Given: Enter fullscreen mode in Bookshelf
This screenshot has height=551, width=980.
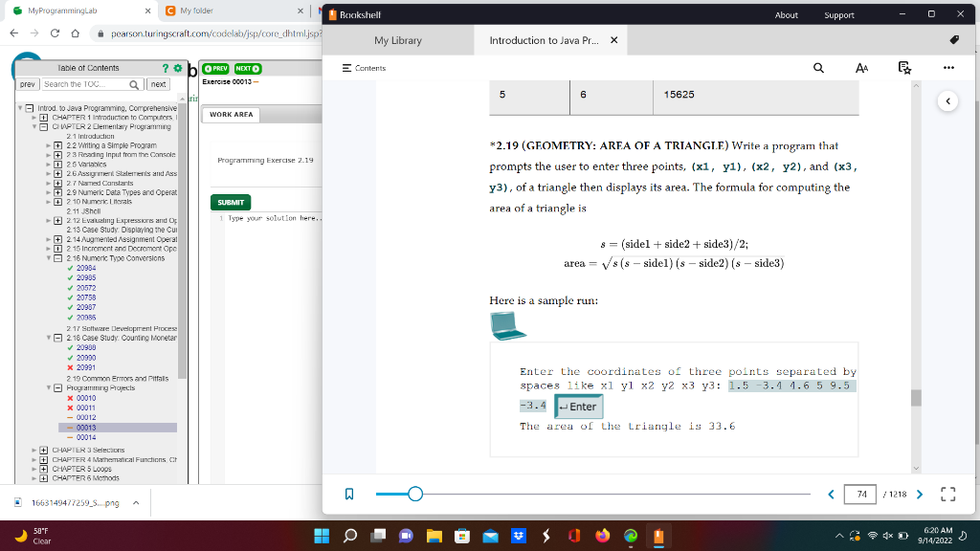Looking at the screenshot, I should (x=947, y=495).
